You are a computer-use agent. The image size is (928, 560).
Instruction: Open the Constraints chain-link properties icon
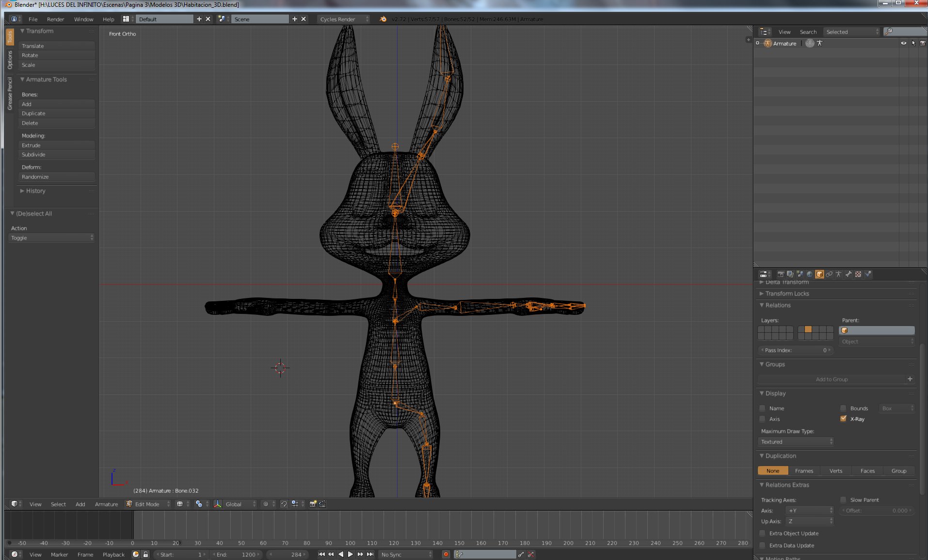click(x=829, y=274)
